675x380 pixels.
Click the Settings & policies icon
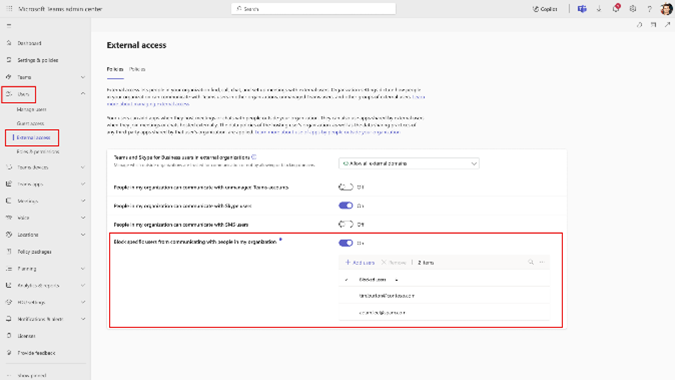[9, 60]
